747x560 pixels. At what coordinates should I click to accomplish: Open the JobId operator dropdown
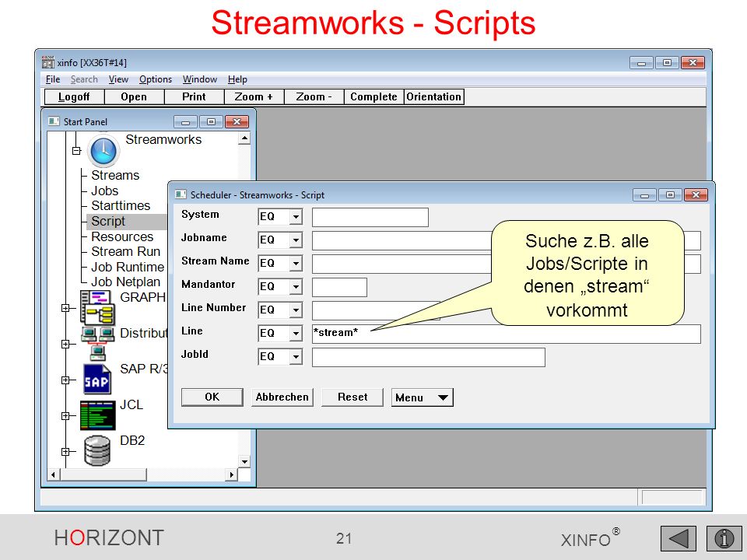coord(296,357)
